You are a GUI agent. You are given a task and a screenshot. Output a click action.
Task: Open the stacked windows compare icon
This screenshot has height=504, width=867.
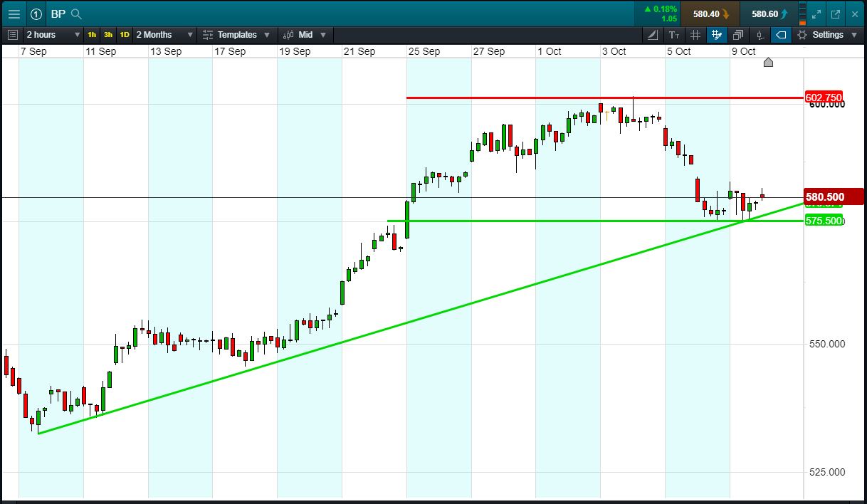(x=738, y=34)
